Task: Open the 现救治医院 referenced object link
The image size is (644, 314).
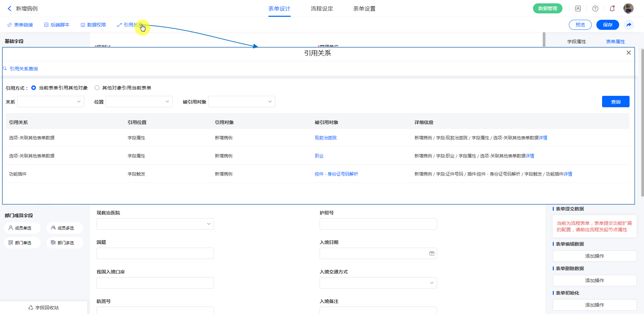Action: tap(325, 138)
